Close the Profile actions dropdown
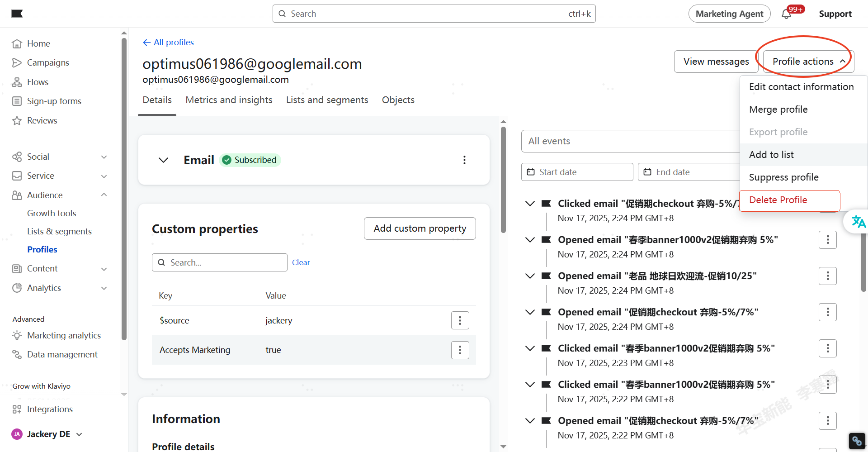Viewport: 868px width, 452px height. point(808,62)
